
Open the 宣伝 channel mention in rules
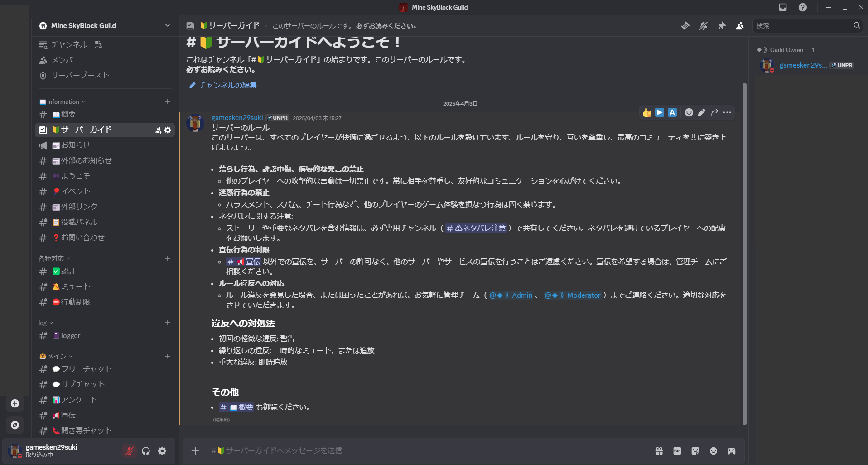point(244,262)
